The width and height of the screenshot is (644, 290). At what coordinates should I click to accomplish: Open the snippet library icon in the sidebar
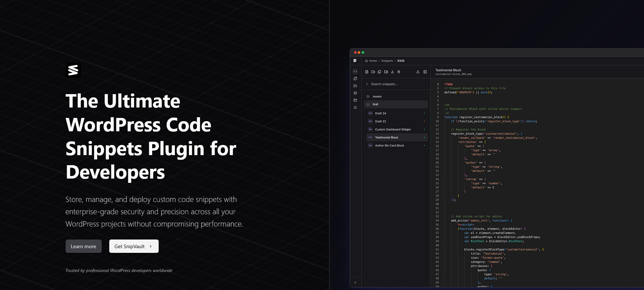pos(355,79)
